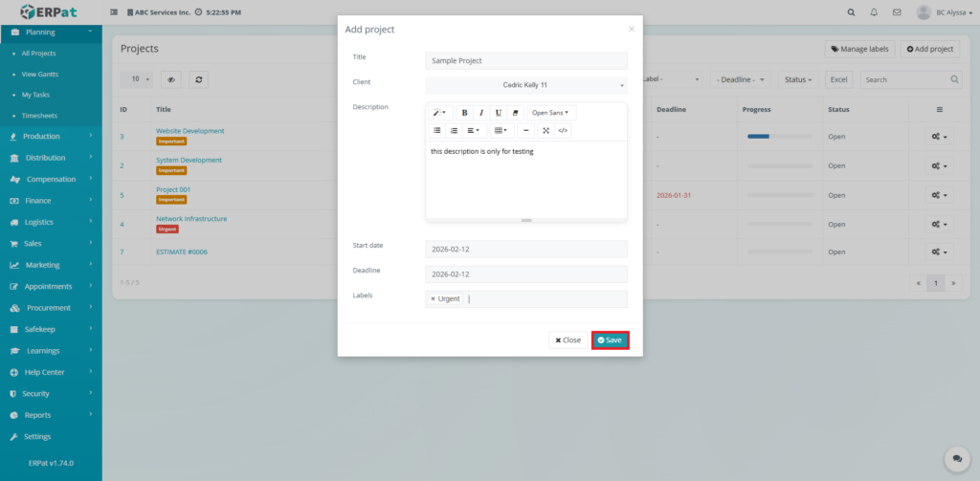The image size is (980, 481).
Task: Expand the Finance sidebar menu
Action: (x=51, y=201)
